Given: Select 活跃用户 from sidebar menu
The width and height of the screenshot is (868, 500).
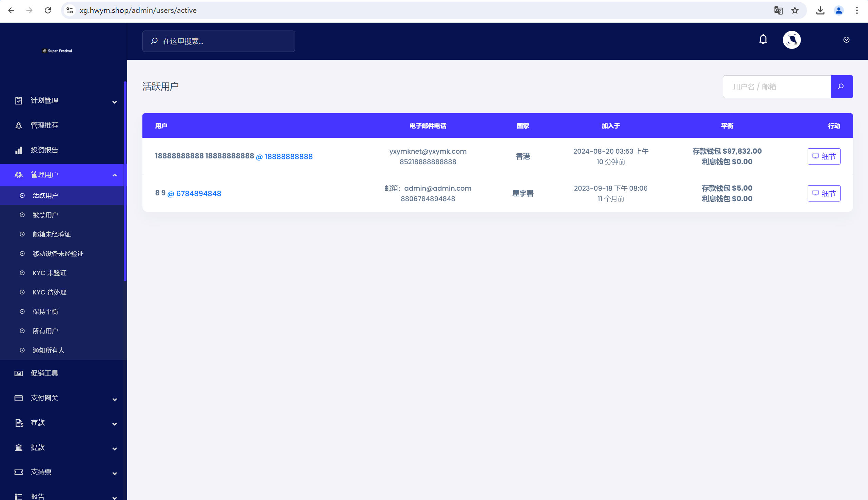Looking at the screenshot, I should coord(45,195).
